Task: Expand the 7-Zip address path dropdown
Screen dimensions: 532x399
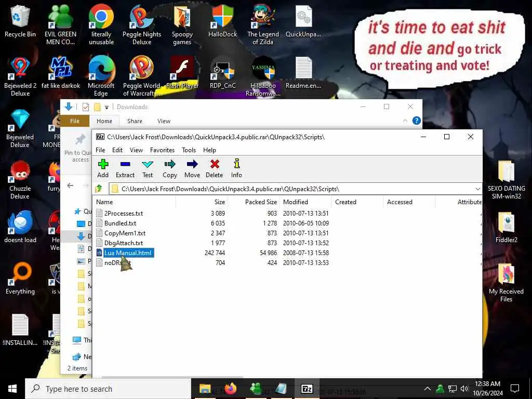Action: (x=477, y=189)
